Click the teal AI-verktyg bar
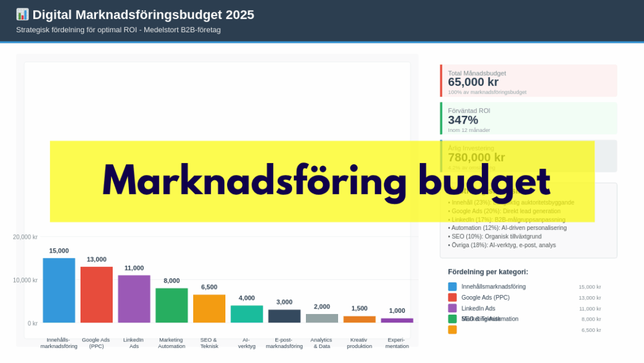Screen dimensions: 644x363 tap(247, 314)
